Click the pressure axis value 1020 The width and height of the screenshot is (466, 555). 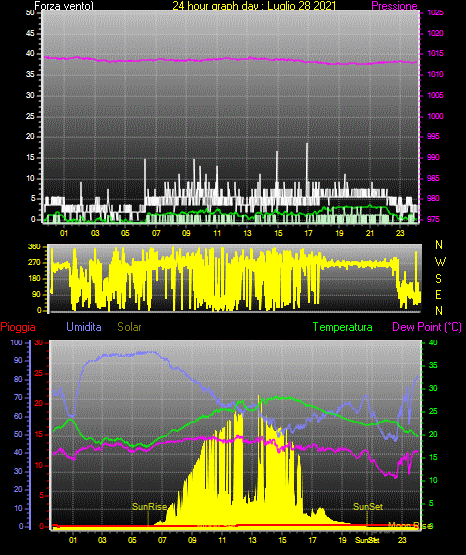click(435, 33)
